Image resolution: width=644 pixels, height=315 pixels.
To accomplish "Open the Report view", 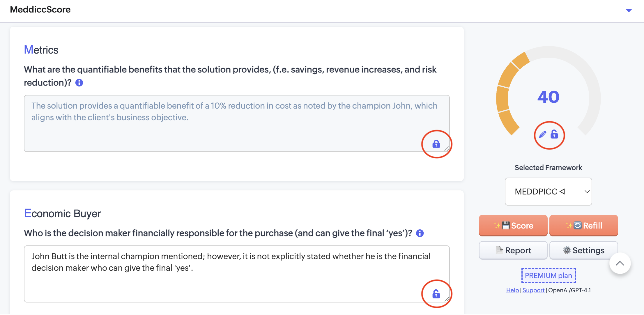I will point(513,250).
